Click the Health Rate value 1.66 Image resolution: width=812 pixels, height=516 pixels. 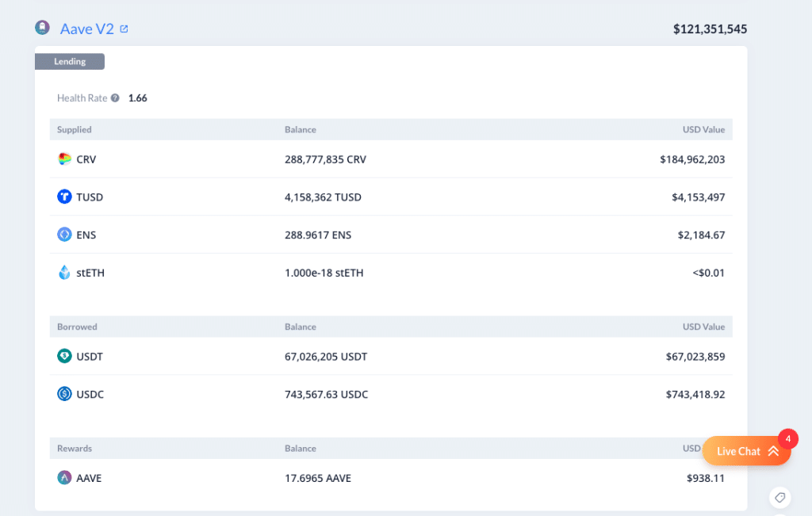pyautogui.click(x=138, y=97)
